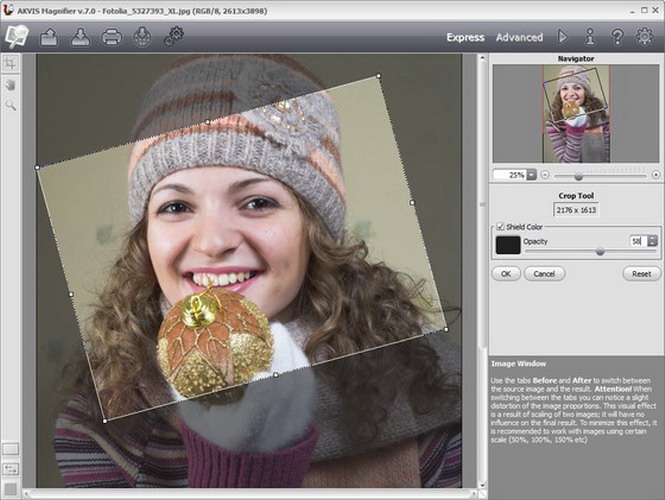Select the Crop tool in the left toolbar
Screen dimensions: 665x500
pyautogui.click(x=10, y=64)
